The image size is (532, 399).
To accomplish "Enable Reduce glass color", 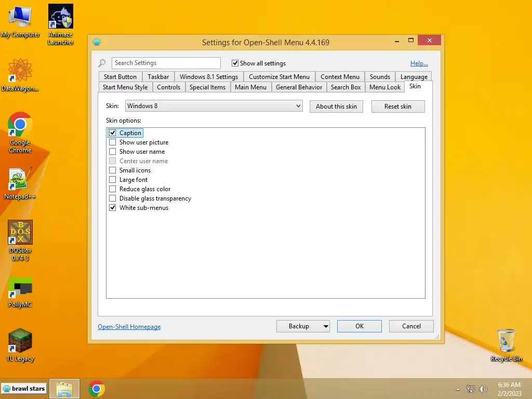I will [113, 189].
